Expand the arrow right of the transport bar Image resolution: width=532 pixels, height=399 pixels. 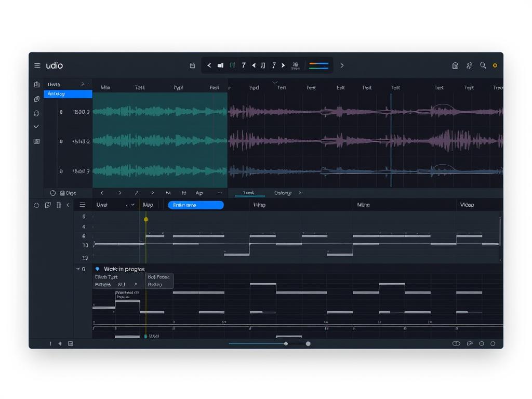(x=342, y=65)
